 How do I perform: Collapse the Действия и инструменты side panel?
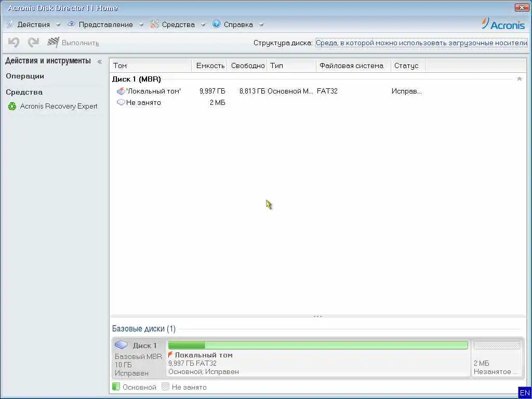click(99, 62)
